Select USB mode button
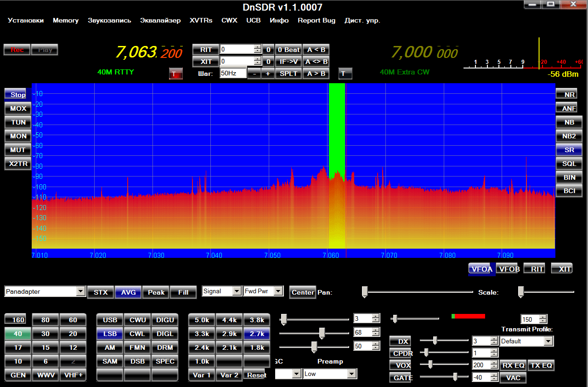The height and width of the screenshot is (387, 588). pyautogui.click(x=110, y=320)
